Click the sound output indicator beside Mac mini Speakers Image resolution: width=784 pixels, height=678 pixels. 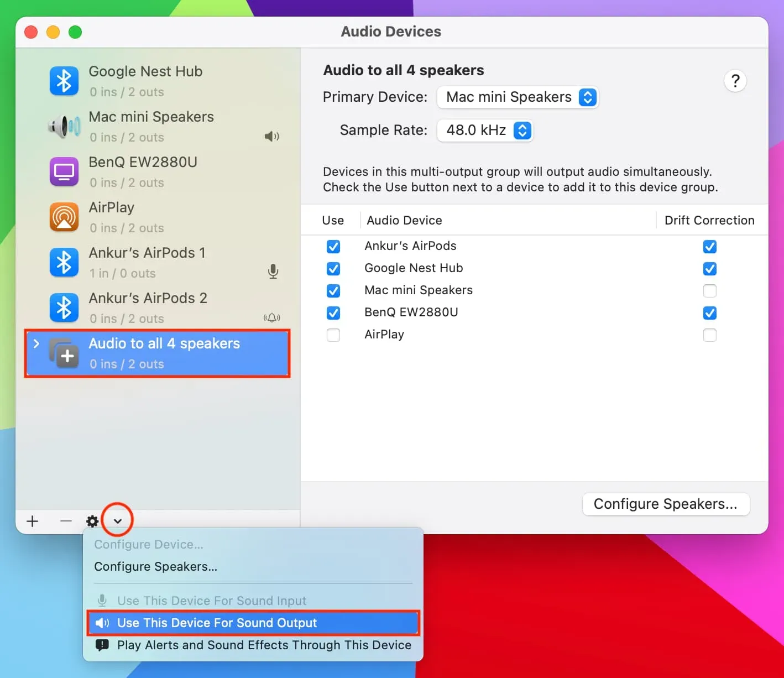click(271, 137)
